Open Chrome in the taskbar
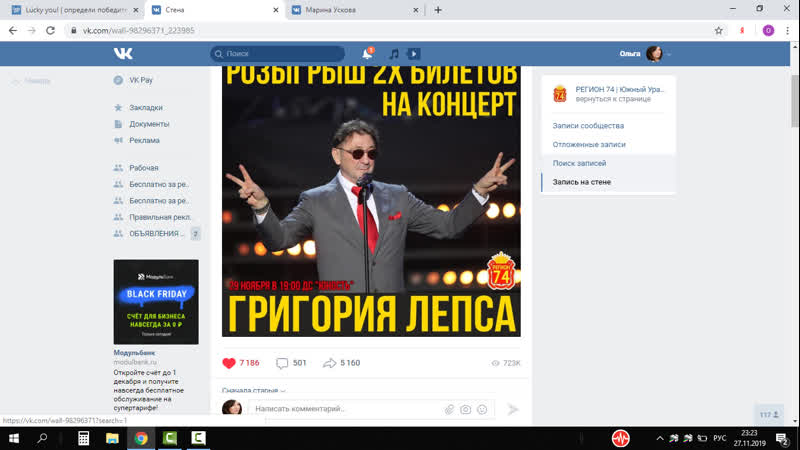 141,438
